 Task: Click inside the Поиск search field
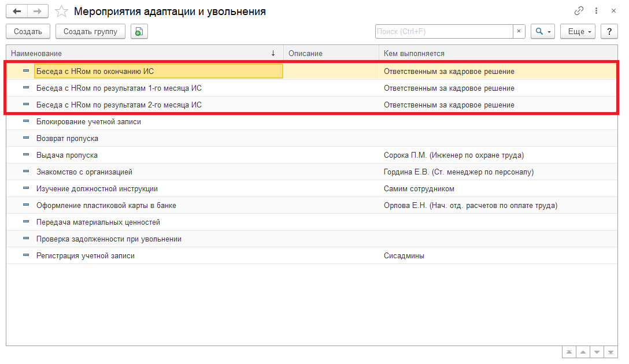[x=443, y=32]
